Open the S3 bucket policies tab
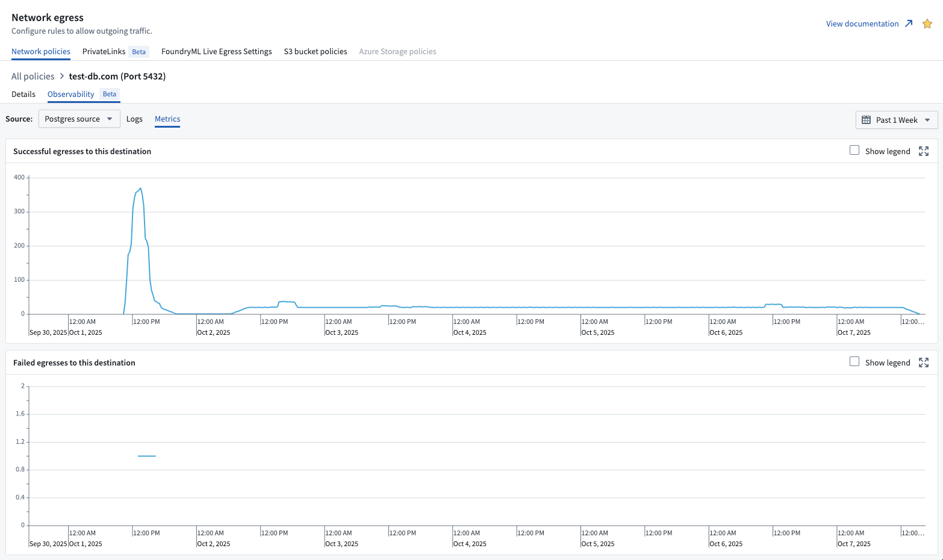This screenshot has height=560, width=943. tap(316, 52)
